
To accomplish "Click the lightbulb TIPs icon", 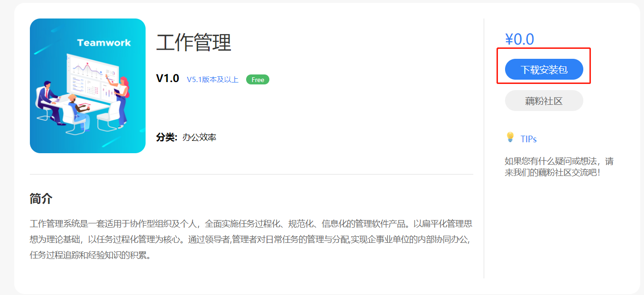I will click(x=510, y=138).
